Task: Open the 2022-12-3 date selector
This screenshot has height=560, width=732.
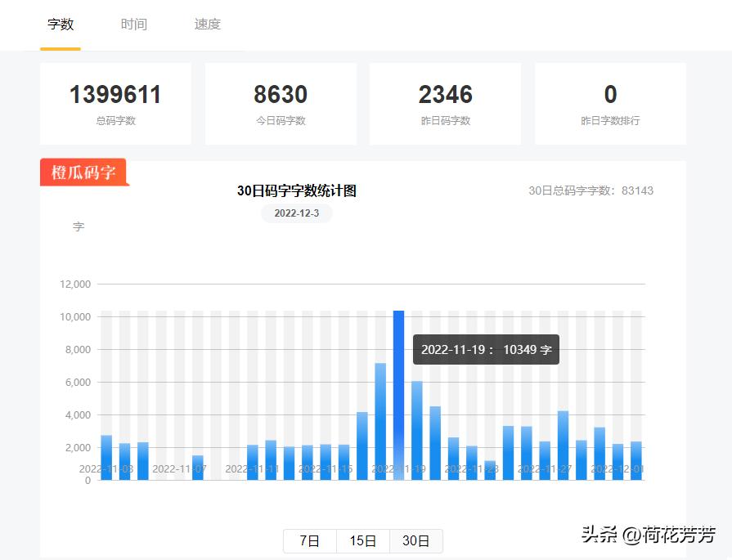Action: (x=296, y=213)
